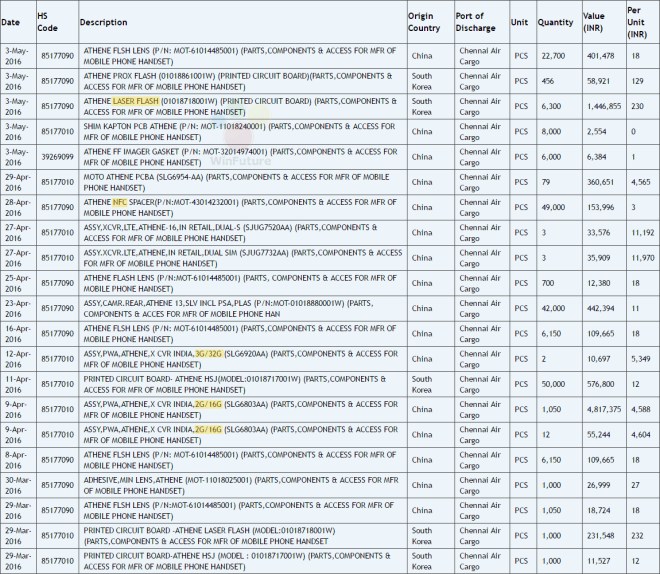
Task: Click the date 8-Apr-2016
Action: pyautogui.click(x=16, y=460)
